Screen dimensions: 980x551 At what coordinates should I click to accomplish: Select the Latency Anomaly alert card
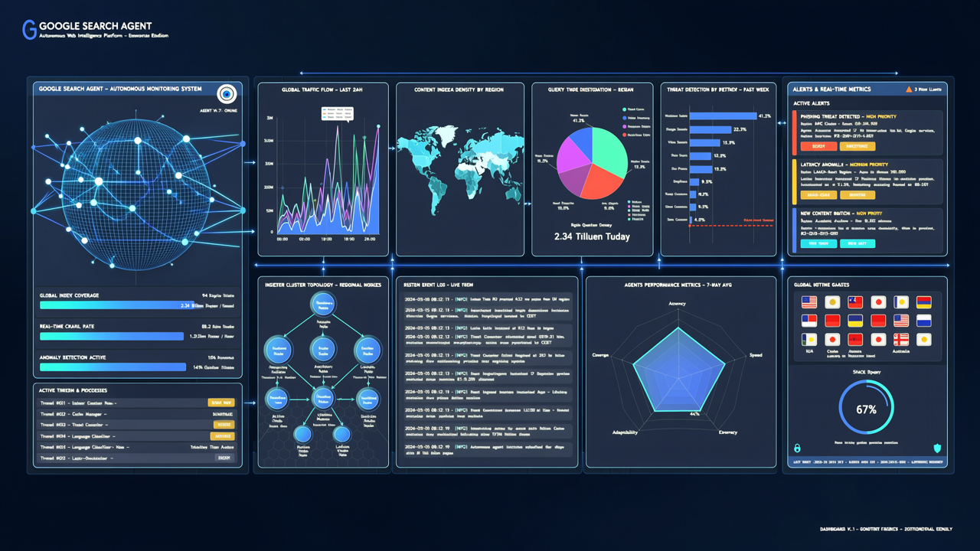867,181
